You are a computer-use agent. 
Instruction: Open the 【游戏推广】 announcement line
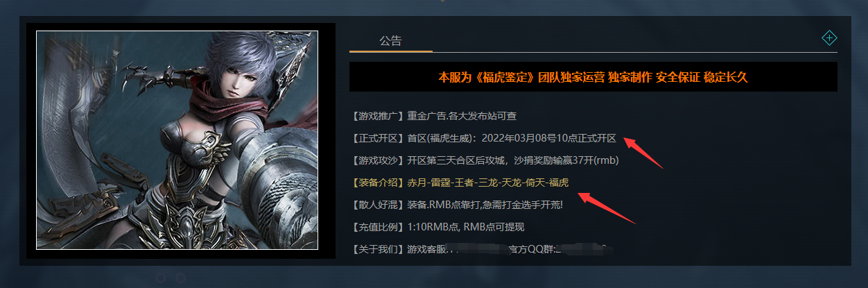pos(435,116)
